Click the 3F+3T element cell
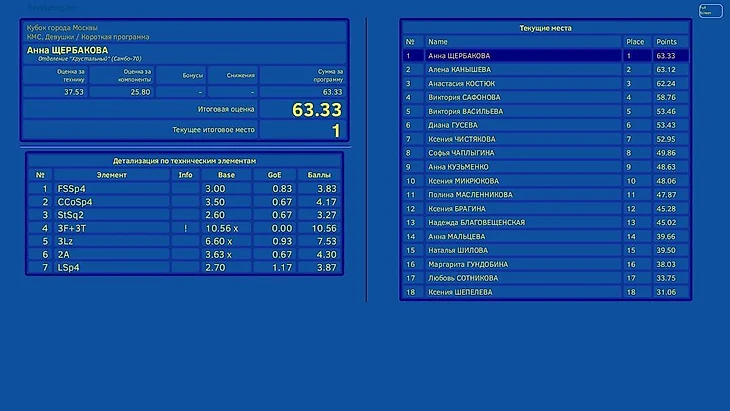This screenshot has width=730, height=411. [x=112, y=228]
